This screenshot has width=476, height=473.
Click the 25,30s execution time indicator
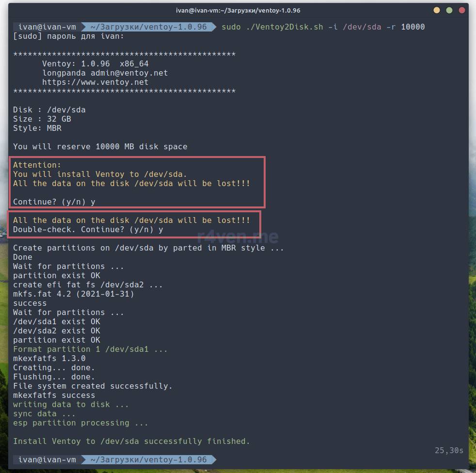[x=448, y=451]
